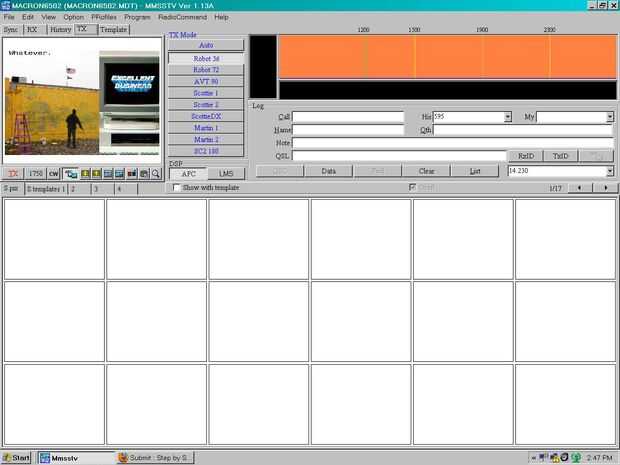Expand the 14.230 frequency dropdown

[610, 171]
